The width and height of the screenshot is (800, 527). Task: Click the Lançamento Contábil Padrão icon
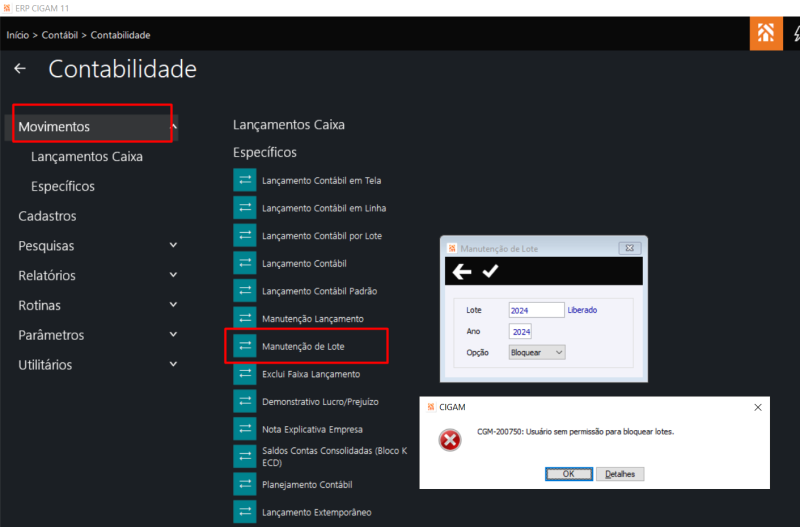[245, 290]
